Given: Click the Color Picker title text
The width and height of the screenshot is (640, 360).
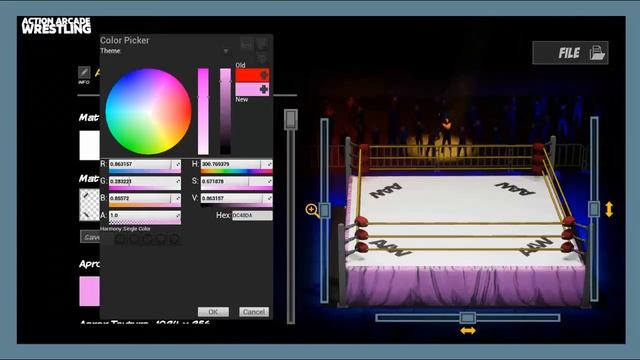Looking at the screenshot, I should (x=124, y=40).
